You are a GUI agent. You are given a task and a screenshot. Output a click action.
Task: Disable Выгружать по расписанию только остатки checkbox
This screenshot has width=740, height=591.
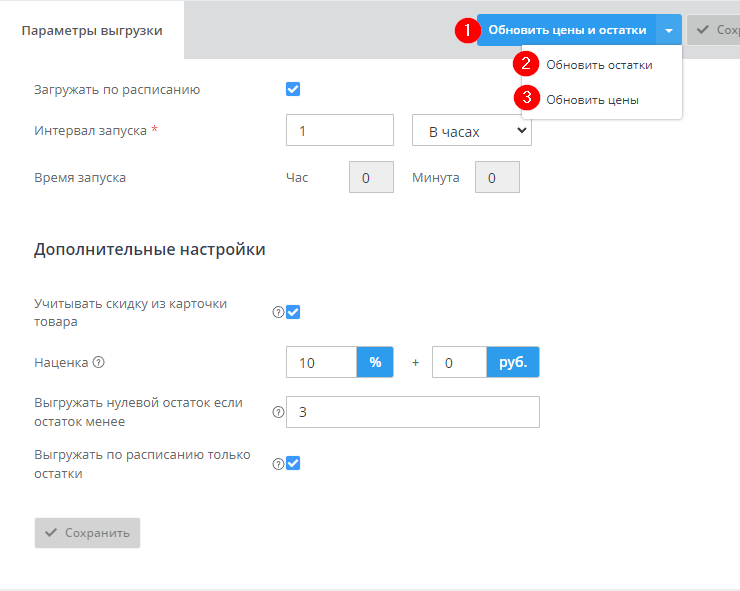(293, 463)
